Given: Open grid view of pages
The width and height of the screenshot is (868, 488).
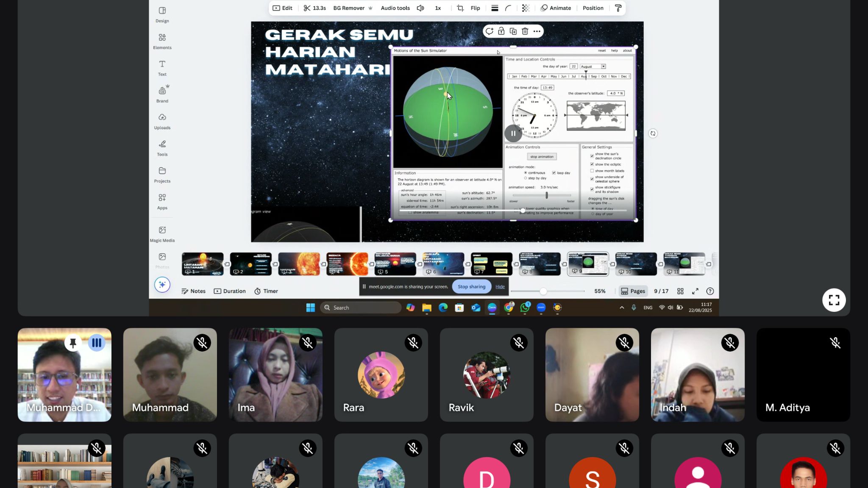Looking at the screenshot, I should tap(680, 291).
